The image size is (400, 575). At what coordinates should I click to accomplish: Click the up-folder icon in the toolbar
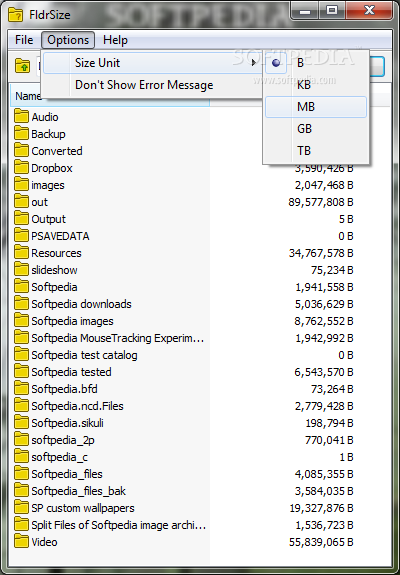pos(22,66)
